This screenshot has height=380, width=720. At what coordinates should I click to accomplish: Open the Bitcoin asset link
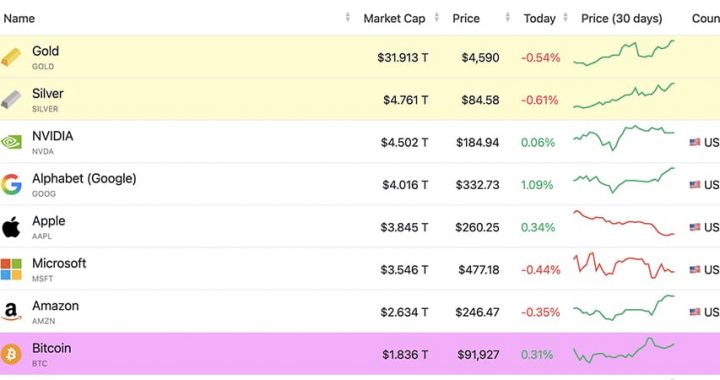(51, 348)
